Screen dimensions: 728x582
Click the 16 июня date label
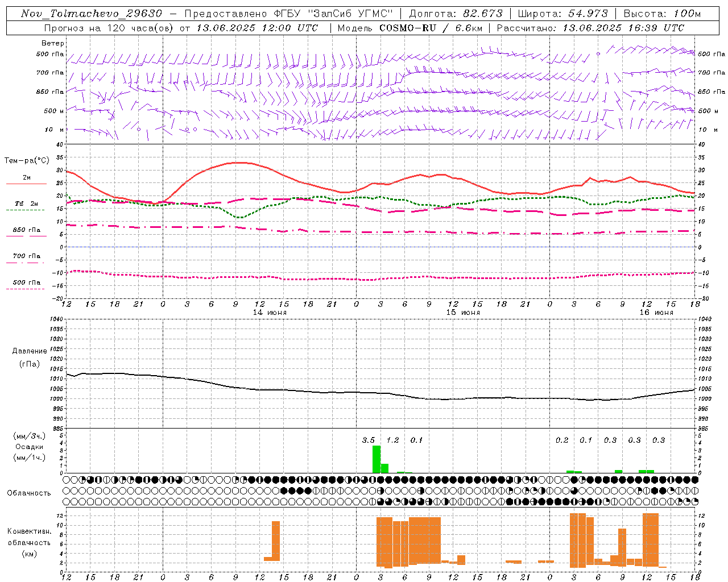[x=656, y=313]
